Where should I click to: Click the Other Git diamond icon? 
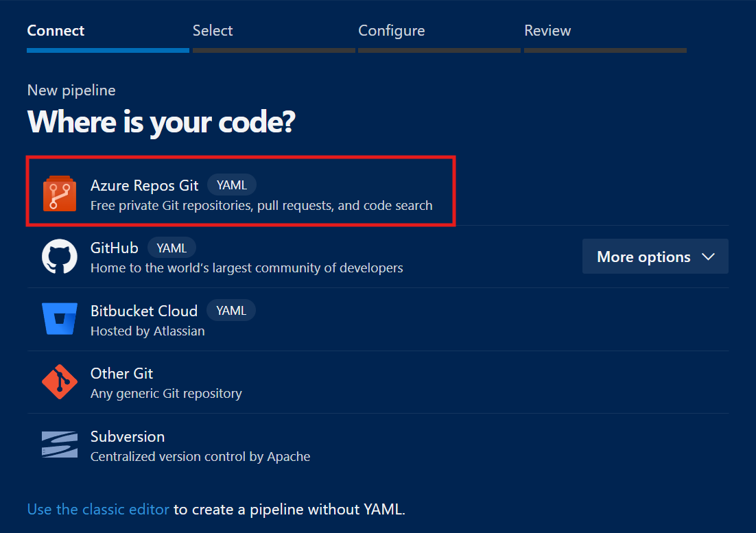click(59, 382)
